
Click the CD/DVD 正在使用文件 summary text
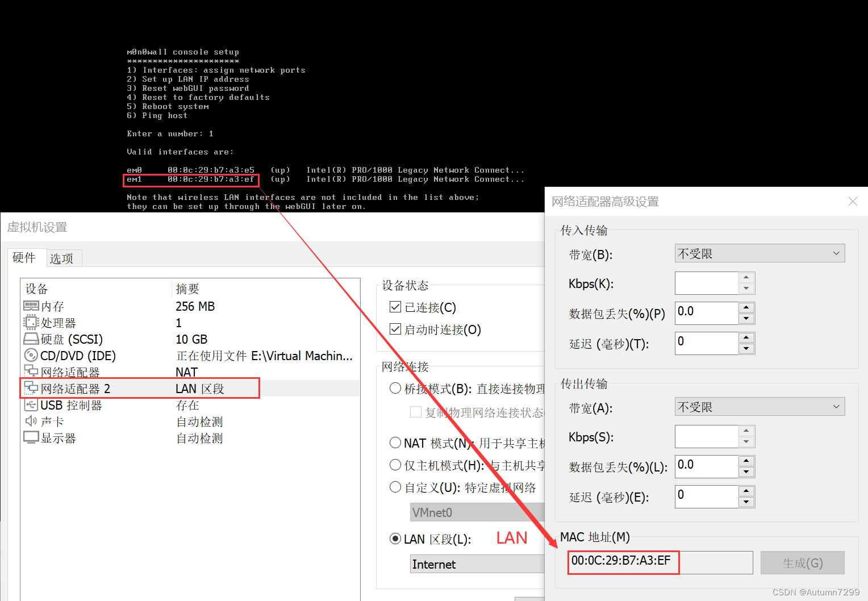pos(264,356)
